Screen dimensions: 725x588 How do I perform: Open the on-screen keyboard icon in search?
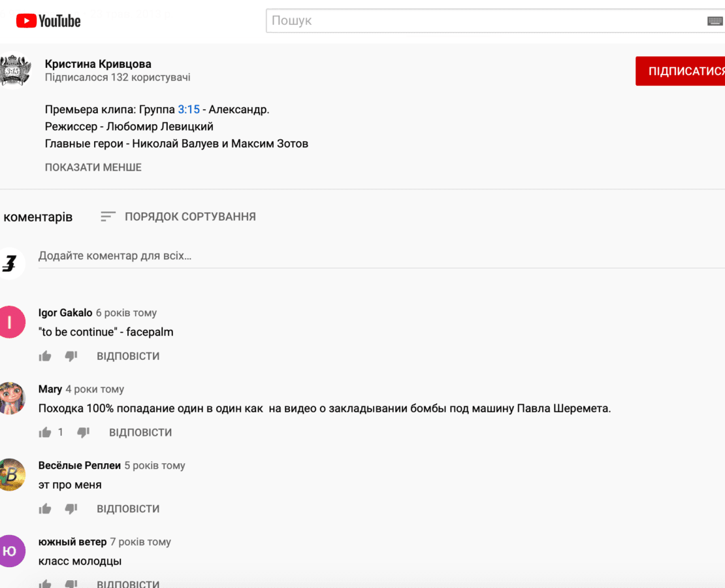(x=715, y=21)
